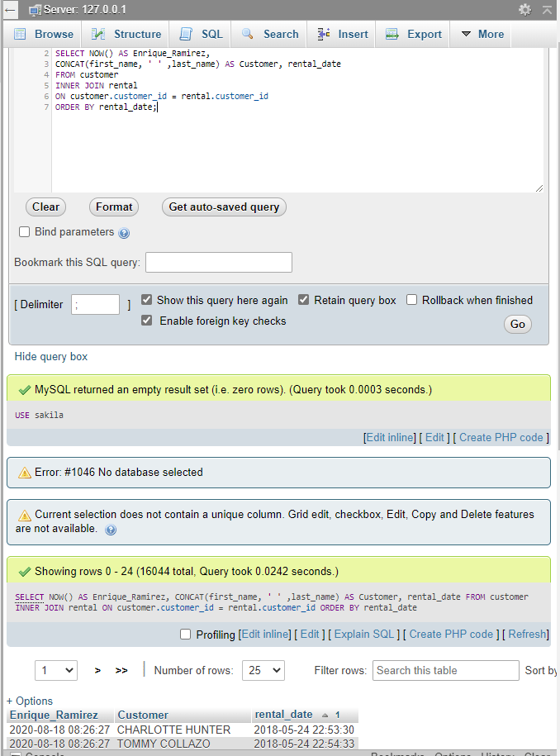Screen dimensions: 560x756
Task: Click the Search tab magnifier icon
Action: 247,34
